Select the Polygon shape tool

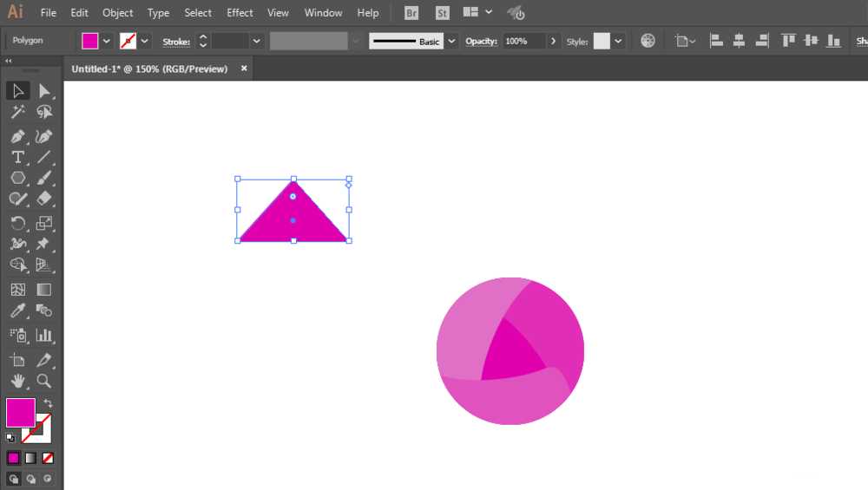pos(17,178)
